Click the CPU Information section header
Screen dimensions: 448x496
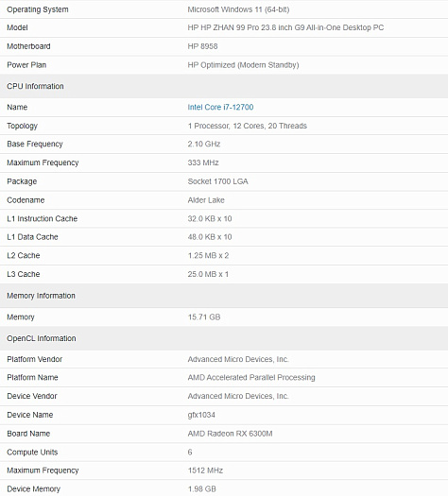(x=35, y=86)
